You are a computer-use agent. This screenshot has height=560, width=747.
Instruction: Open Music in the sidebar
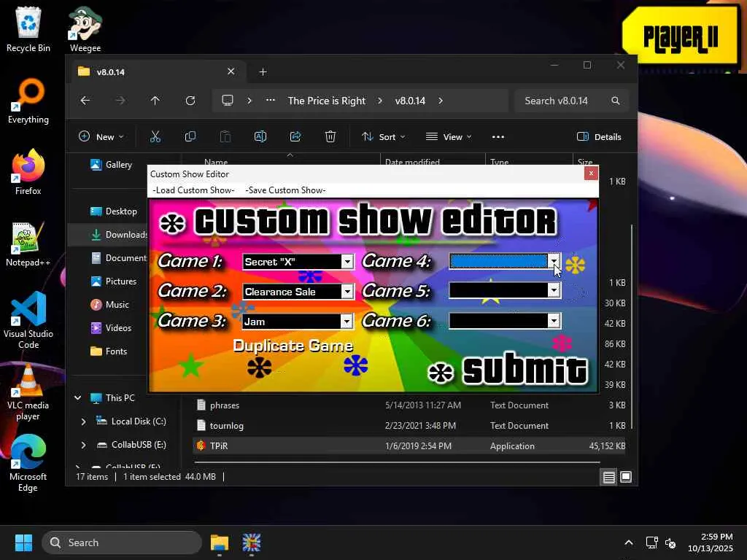109,304
